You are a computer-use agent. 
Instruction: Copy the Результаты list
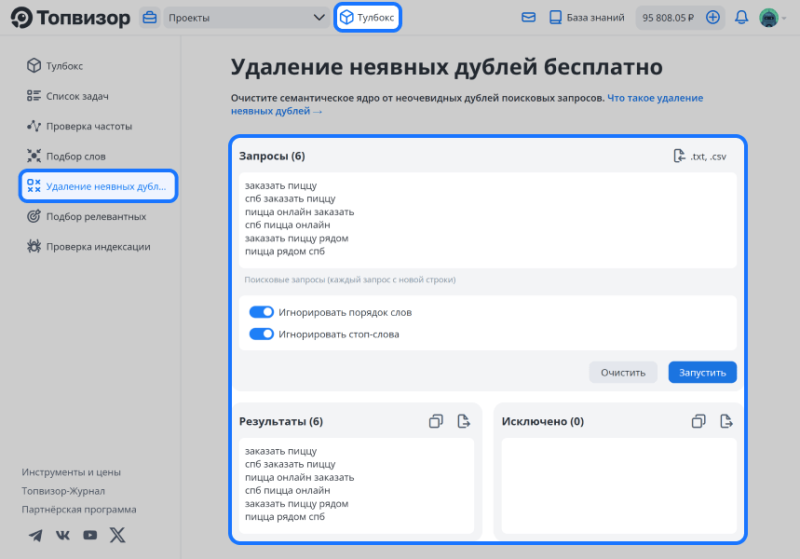coord(436,421)
